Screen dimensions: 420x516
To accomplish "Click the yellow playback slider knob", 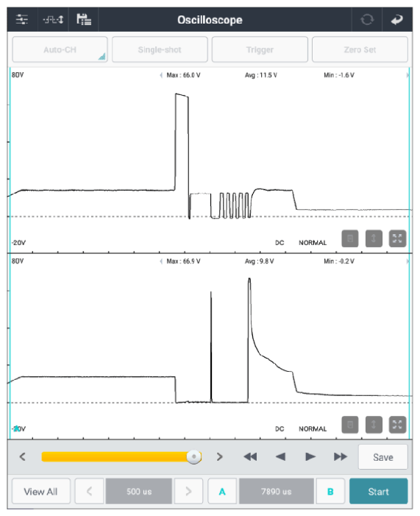I will tap(193, 457).
